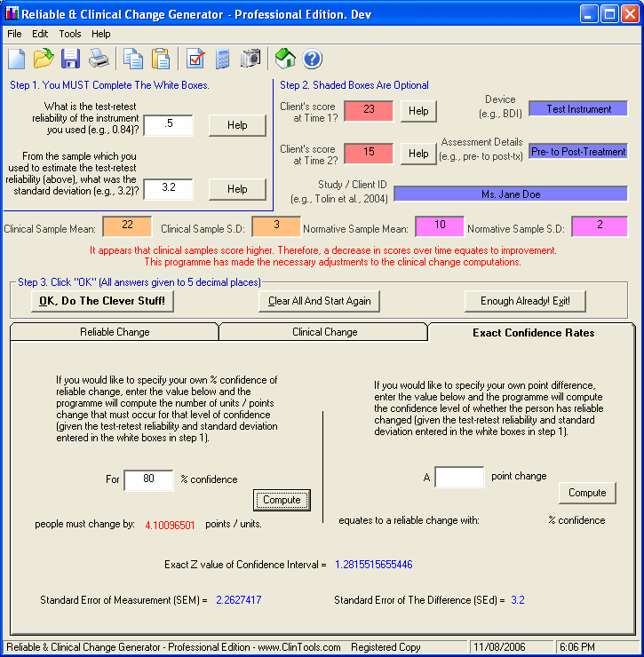The width and height of the screenshot is (644, 657).
Task: Click the green house home icon
Action: [x=285, y=59]
